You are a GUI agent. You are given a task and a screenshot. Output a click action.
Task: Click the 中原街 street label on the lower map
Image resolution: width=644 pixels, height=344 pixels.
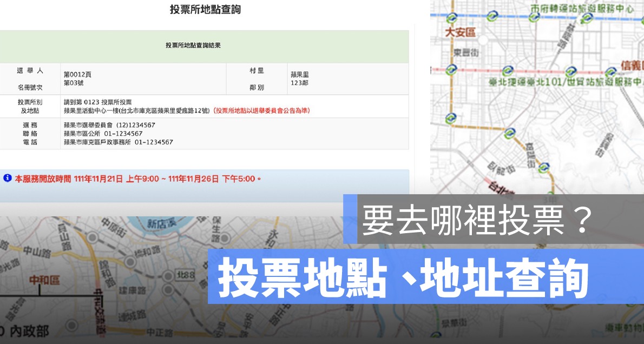click(x=113, y=229)
